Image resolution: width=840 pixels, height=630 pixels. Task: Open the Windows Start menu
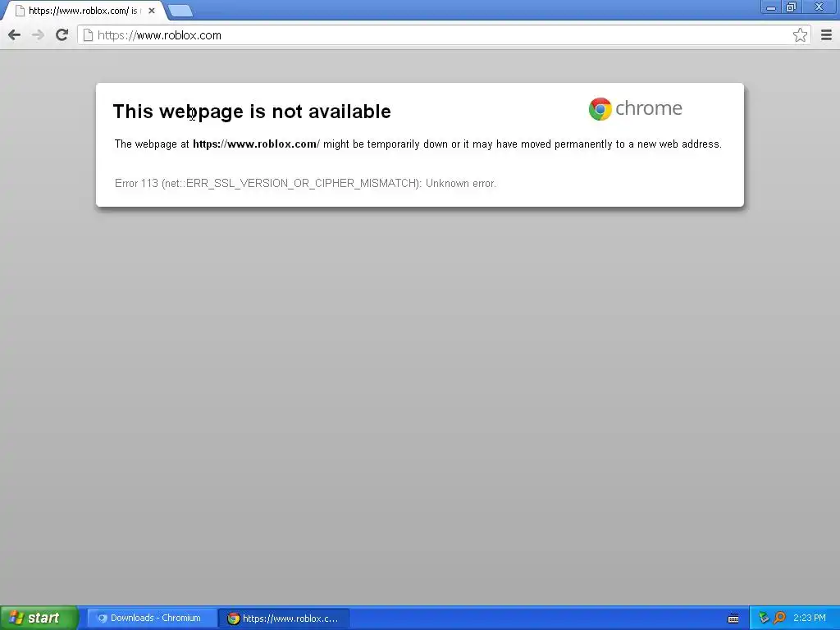pos(39,618)
